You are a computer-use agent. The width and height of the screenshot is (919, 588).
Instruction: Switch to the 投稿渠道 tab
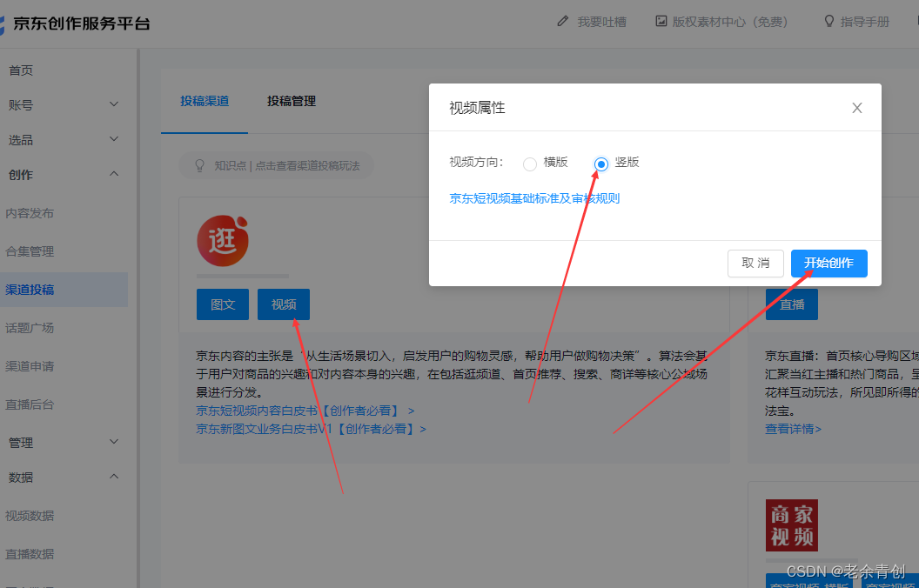205,101
